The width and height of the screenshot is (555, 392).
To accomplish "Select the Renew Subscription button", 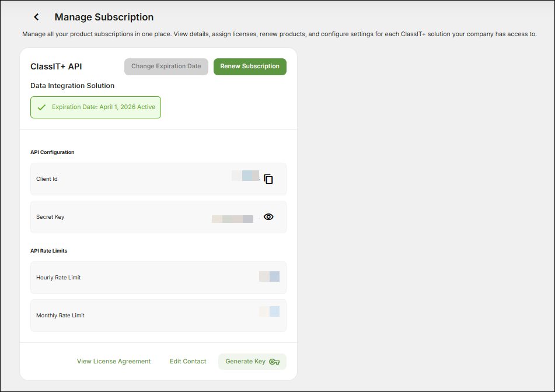I will [x=250, y=66].
